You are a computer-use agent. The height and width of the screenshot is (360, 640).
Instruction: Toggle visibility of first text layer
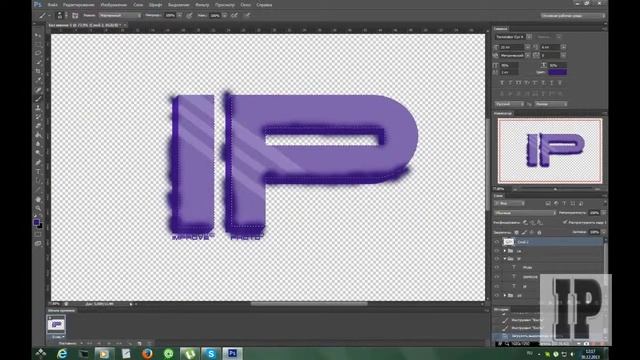(x=497, y=267)
